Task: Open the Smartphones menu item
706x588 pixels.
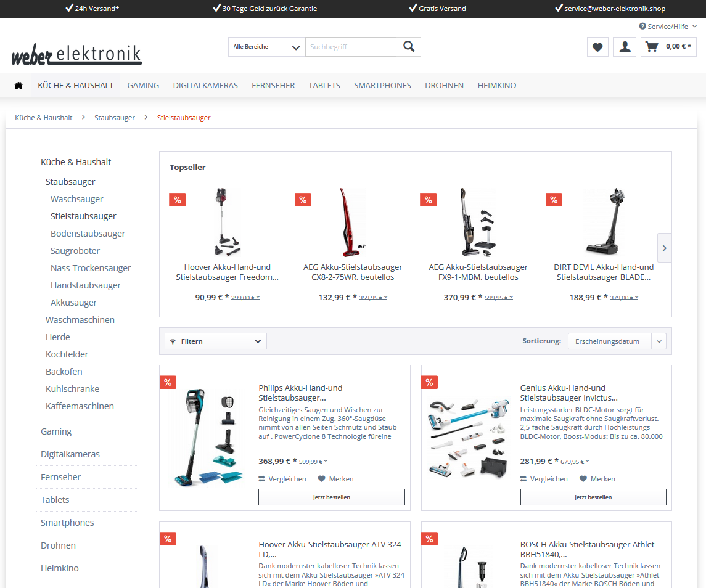Action: point(382,86)
